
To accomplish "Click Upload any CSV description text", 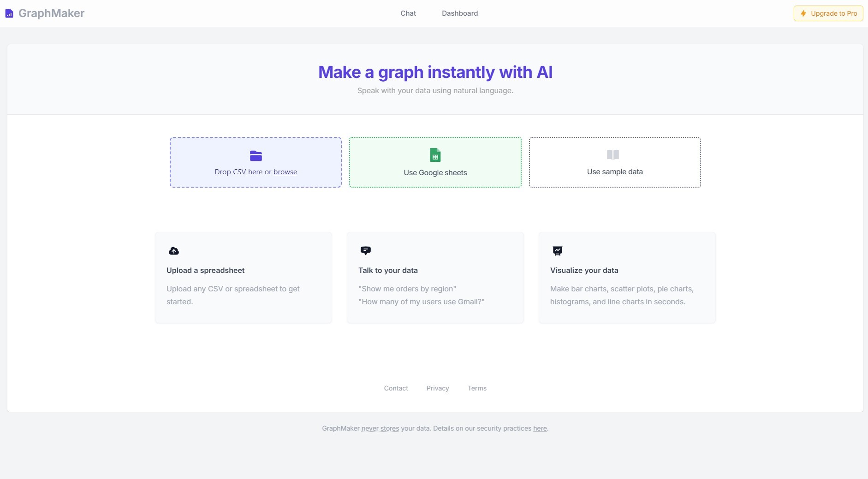I will point(233,296).
